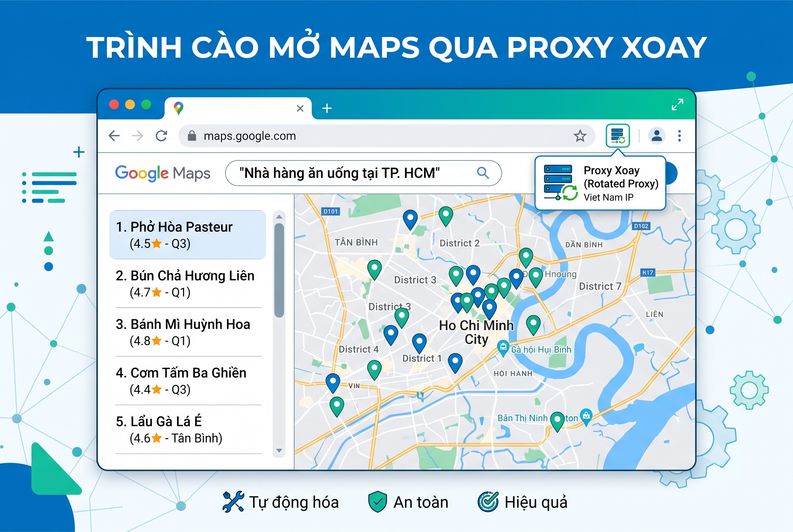The width and height of the screenshot is (793, 532).
Task: Click the wrench icon beside Tự động hóa
Action: point(233,502)
